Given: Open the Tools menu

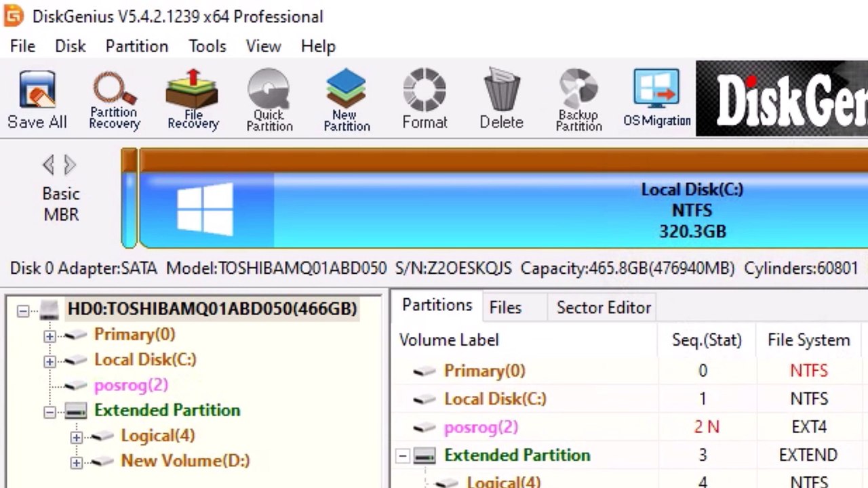Looking at the screenshot, I should click(207, 46).
